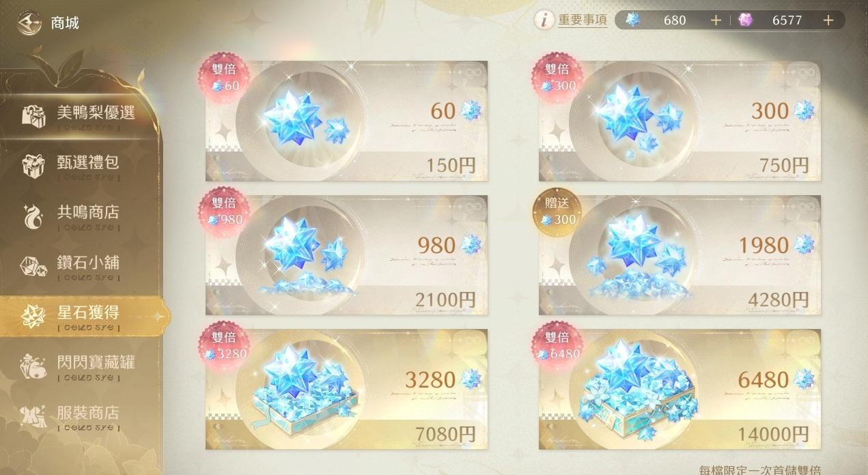Purchase the 300 star stone pack for 750円
Image resolution: width=868 pixels, height=475 pixels.
click(x=680, y=121)
